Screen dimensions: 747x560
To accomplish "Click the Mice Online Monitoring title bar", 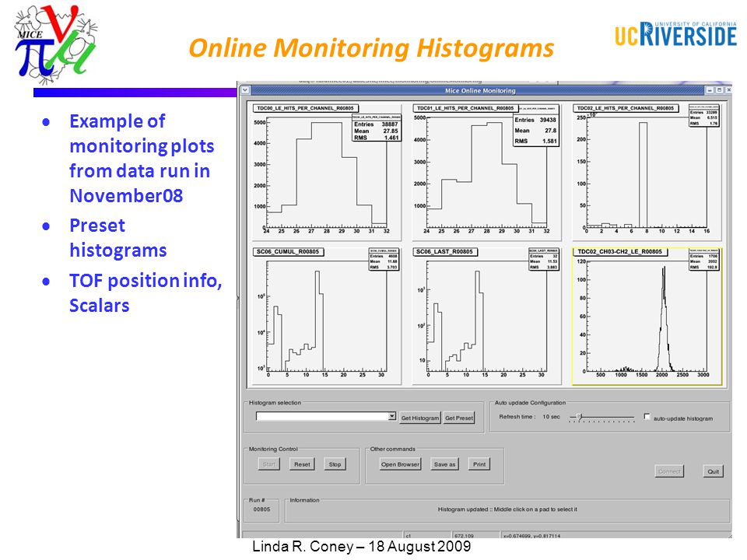I will click(x=480, y=90).
